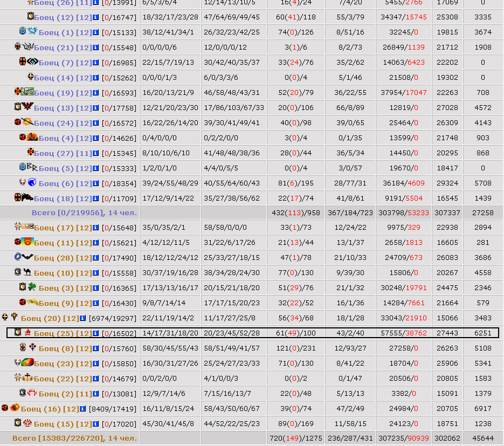Click info icon in the Боец (25) row
Viewport: 504px width, 446px height.
pos(95,333)
